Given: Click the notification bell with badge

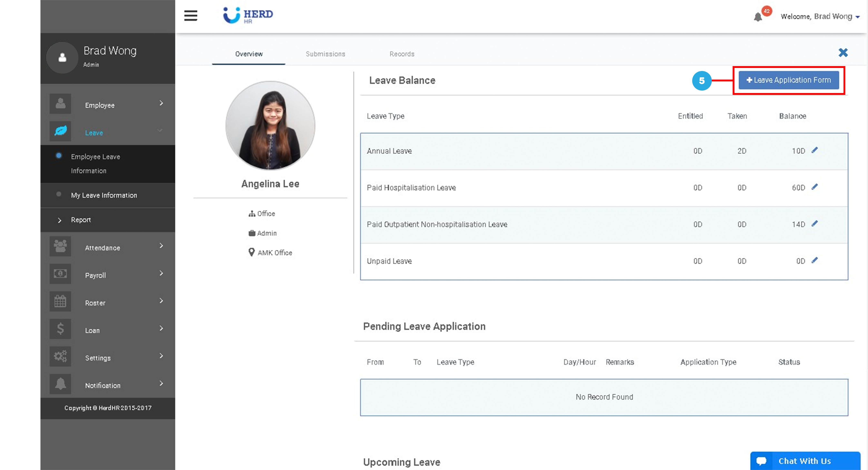Looking at the screenshot, I should tap(758, 17).
